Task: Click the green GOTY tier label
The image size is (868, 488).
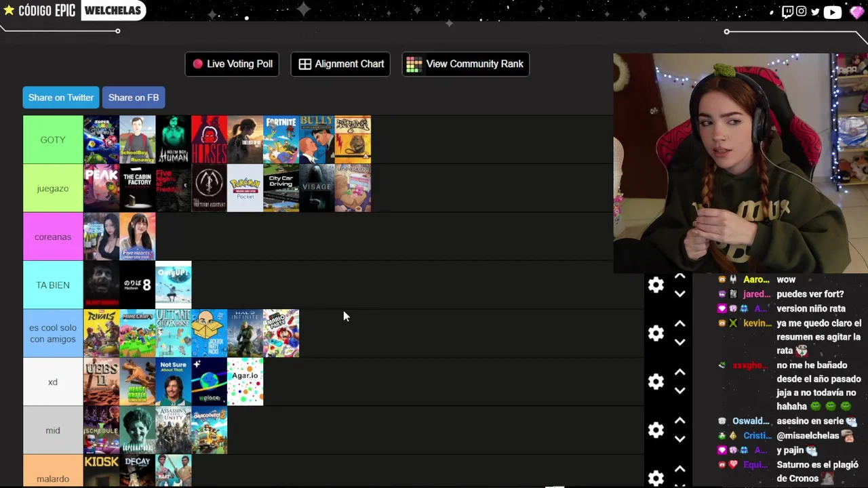Action: (53, 140)
